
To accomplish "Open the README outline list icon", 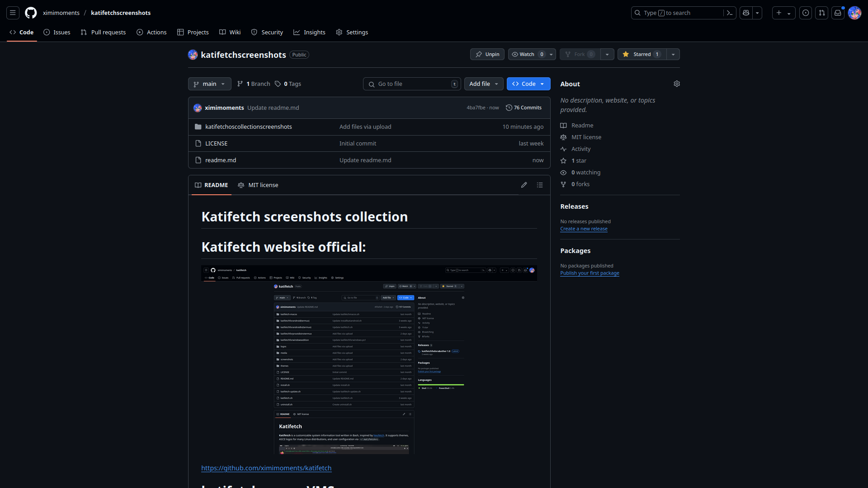I will 540,185.
